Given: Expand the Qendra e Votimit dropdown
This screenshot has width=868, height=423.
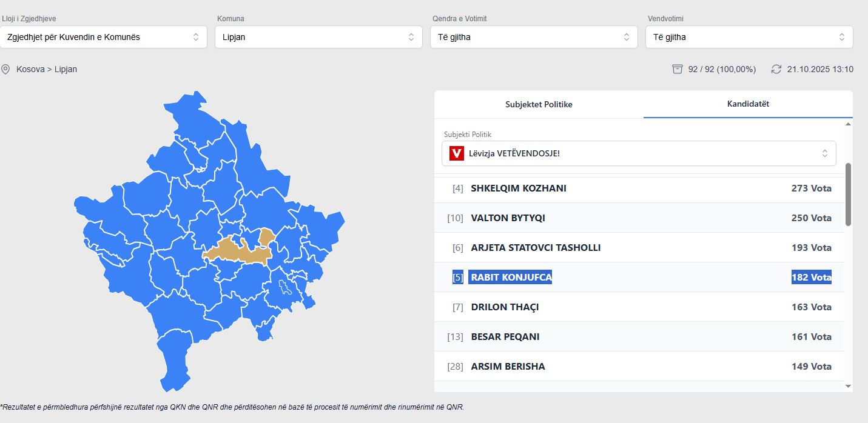Looking at the screenshot, I should click(534, 37).
